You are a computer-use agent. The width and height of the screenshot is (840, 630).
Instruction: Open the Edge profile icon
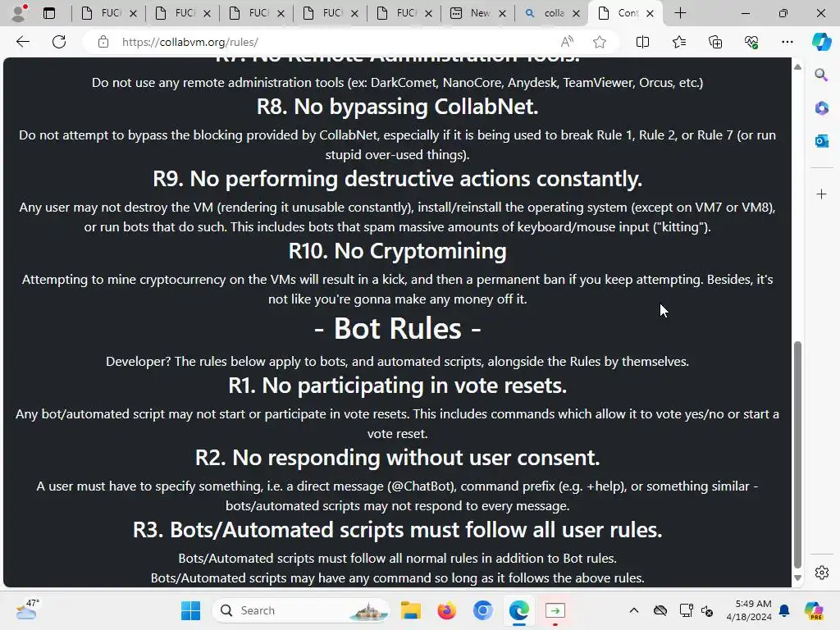(19, 13)
